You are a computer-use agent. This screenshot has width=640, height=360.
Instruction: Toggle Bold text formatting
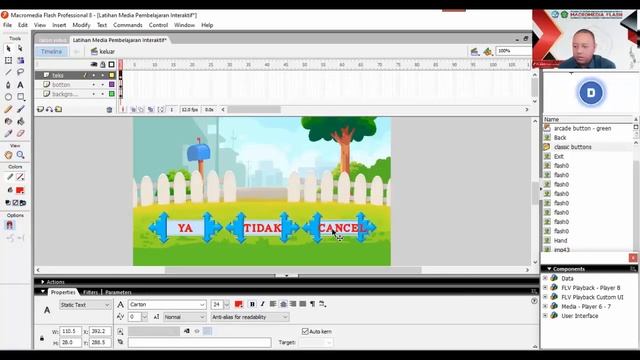(x=252, y=304)
